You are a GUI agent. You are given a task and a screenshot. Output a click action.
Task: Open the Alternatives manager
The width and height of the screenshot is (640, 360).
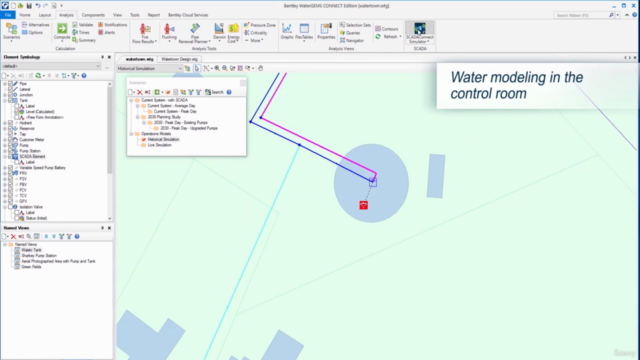(36, 25)
